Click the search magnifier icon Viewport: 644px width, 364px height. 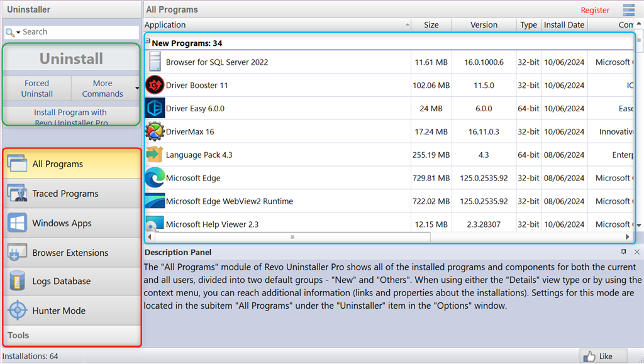click(10, 32)
